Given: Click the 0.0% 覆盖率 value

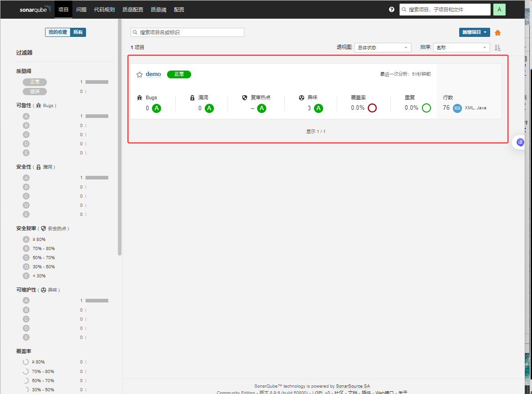Looking at the screenshot, I should (358, 107).
